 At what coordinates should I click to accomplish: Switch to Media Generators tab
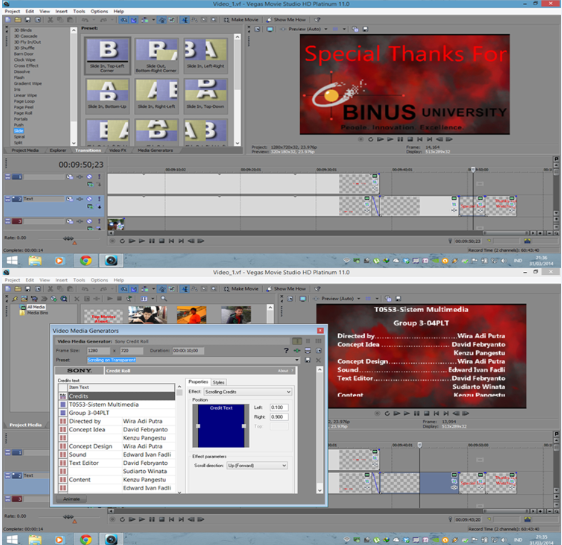[156, 150]
